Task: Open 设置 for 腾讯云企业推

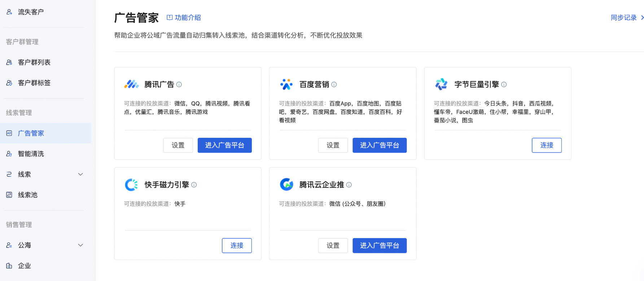Action: coord(333,246)
